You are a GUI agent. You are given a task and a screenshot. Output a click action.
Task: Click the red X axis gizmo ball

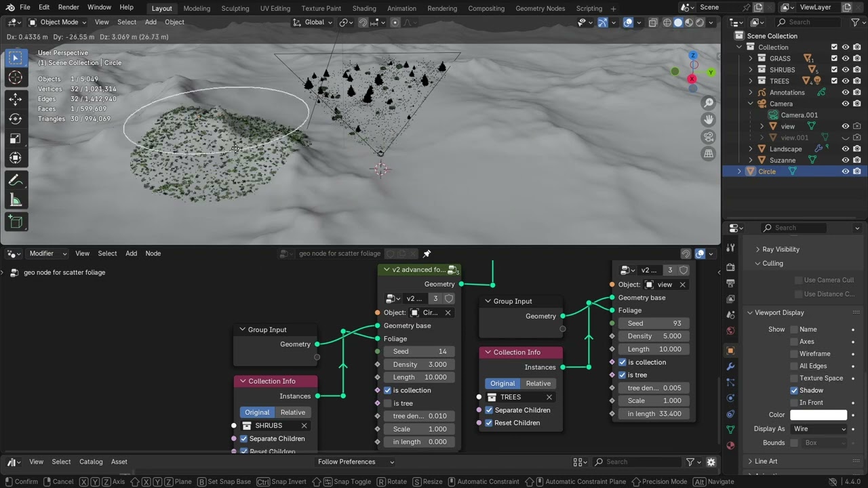point(692,79)
